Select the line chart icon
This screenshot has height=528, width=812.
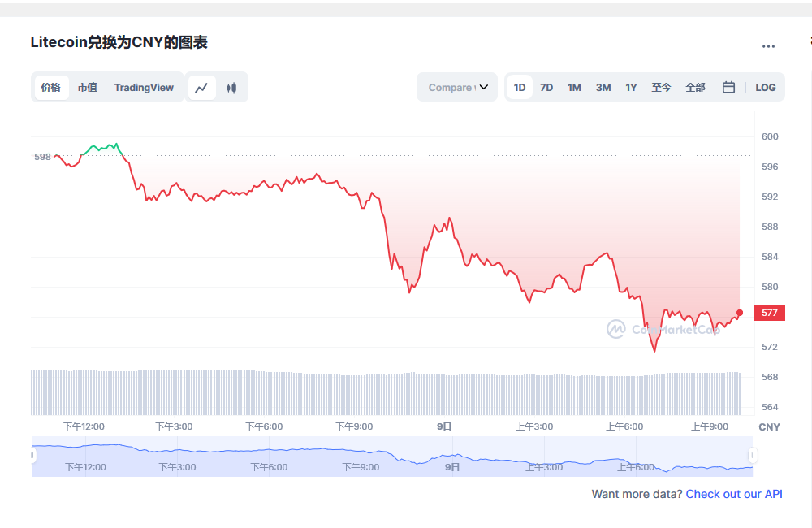tap(201, 87)
